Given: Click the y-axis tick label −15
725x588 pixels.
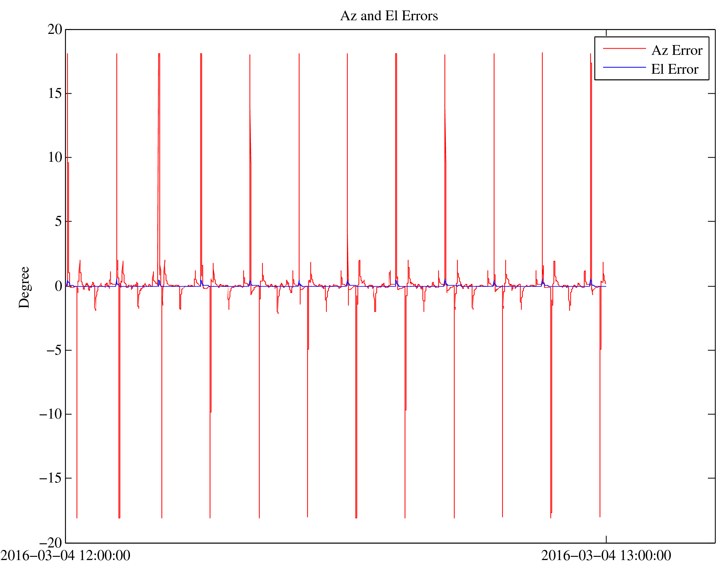Looking at the screenshot, I should [x=51, y=478].
